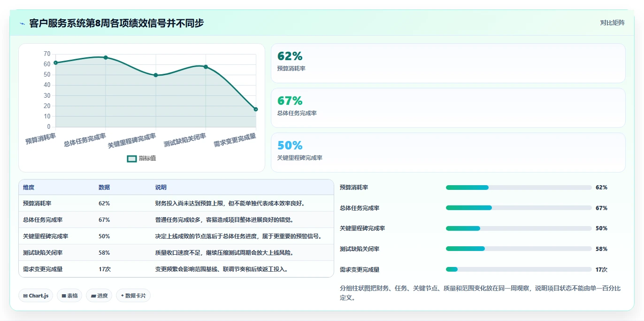This screenshot has height=321, width=644.
Task: Click the 关键里程碑完成率 50% progress bar
Action: 519,228
